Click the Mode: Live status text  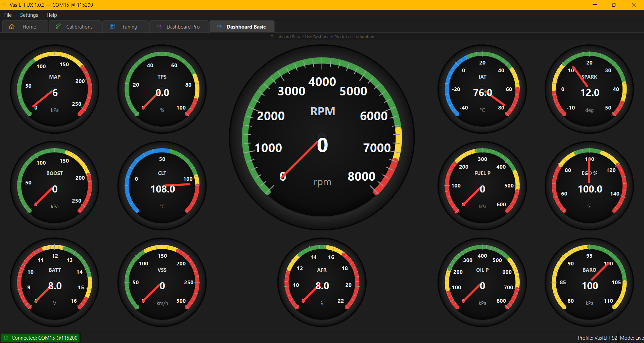tap(632, 338)
